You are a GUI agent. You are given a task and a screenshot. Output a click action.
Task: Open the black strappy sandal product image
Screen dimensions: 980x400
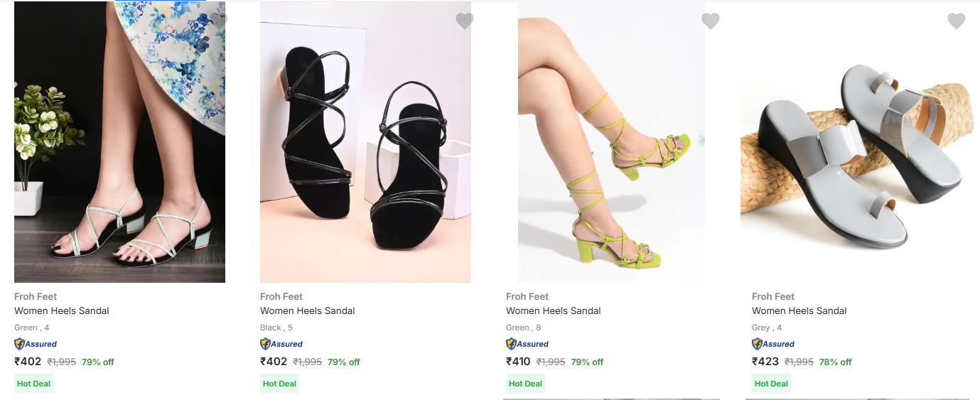coord(365,142)
